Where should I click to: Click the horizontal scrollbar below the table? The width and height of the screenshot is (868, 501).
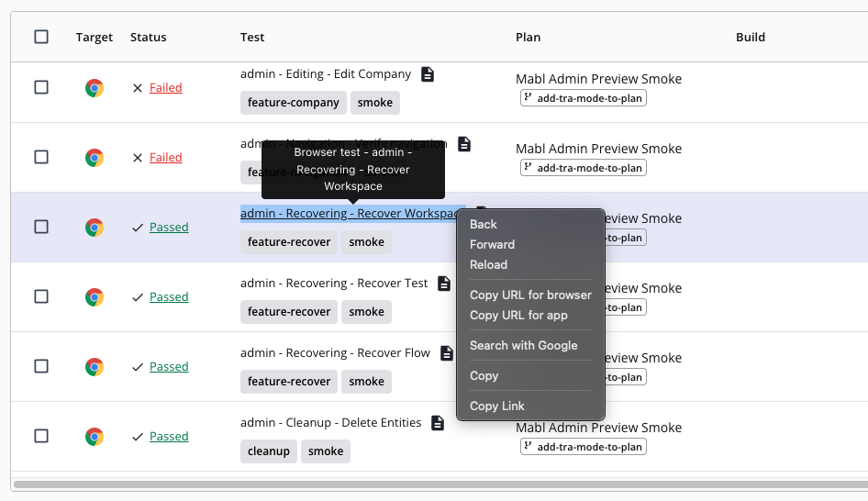440,484
